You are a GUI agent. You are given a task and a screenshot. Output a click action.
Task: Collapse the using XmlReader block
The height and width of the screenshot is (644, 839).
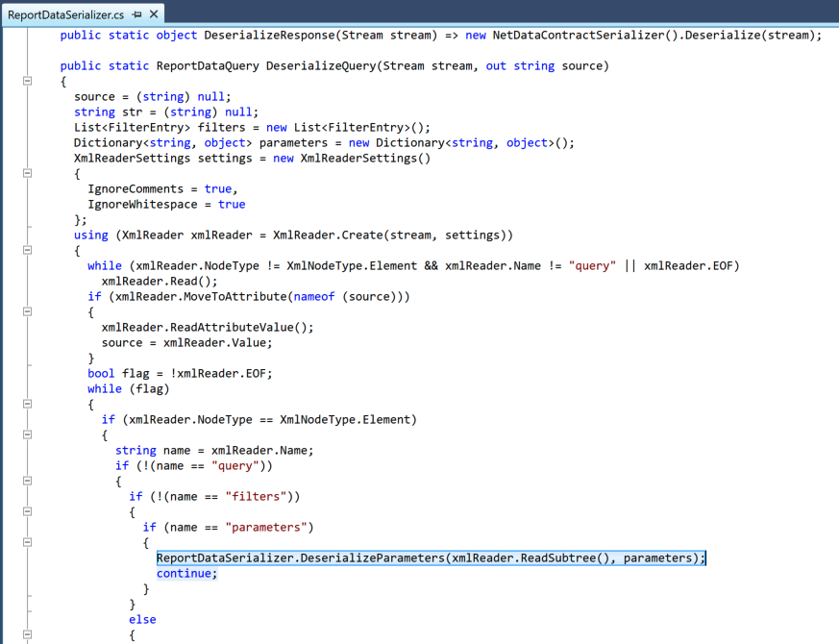tap(28, 250)
